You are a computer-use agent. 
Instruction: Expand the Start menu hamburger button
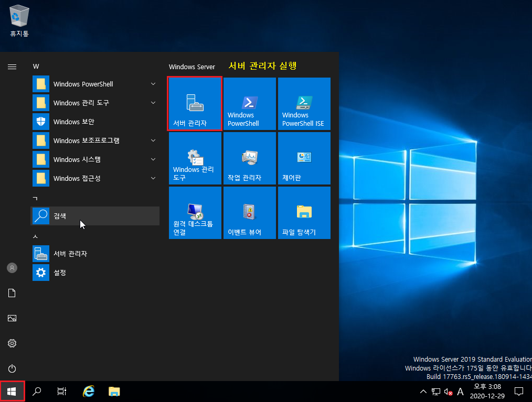[x=12, y=67]
